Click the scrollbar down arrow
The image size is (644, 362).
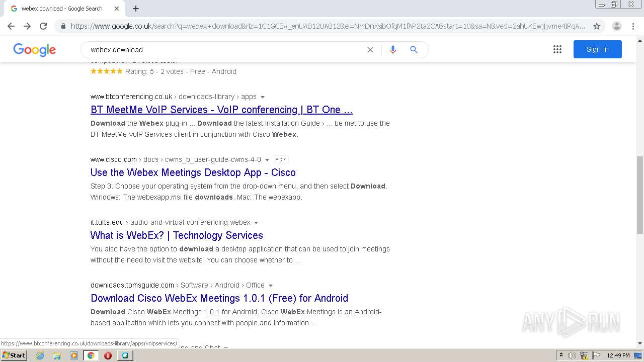[x=639, y=343]
